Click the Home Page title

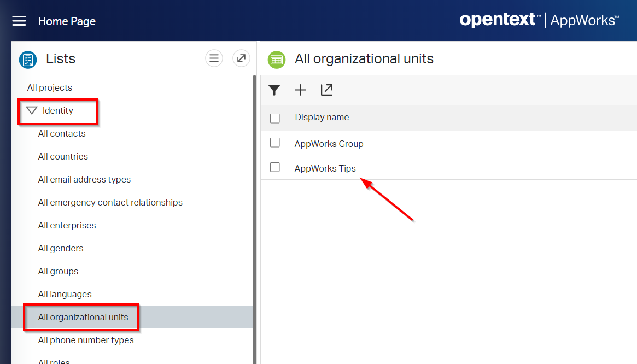pyautogui.click(x=67, y=21)
